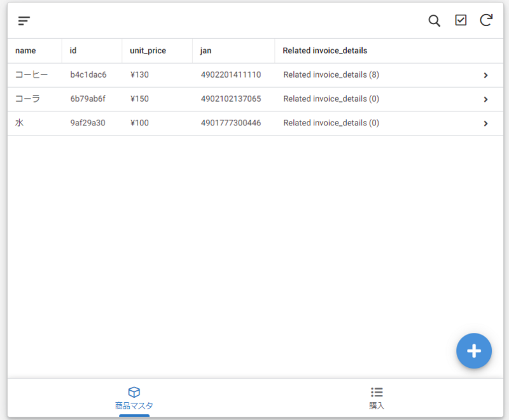Switch to 商品マスタ tab
Viewport: 509px width, 420px height.
pos(134,398)
